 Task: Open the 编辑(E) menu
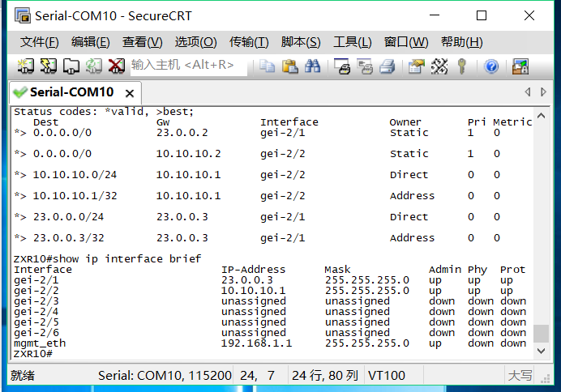coord(90,42)
